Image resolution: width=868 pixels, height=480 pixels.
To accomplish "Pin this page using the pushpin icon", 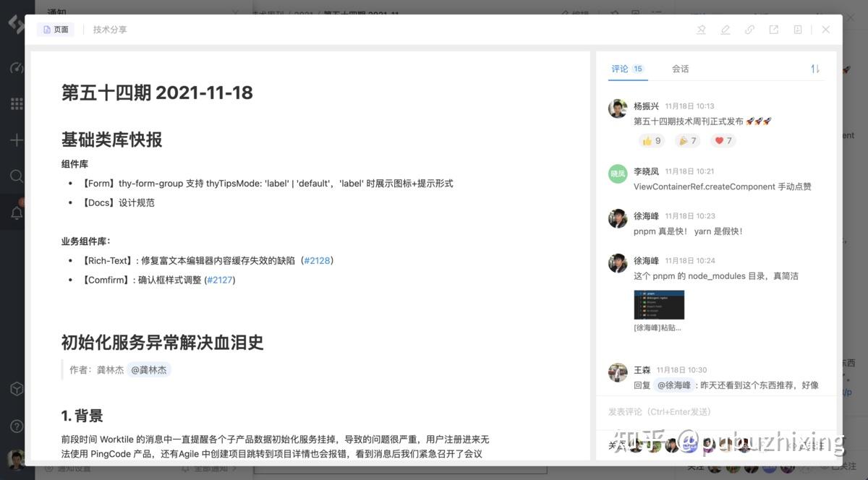I will pos(702,30).
